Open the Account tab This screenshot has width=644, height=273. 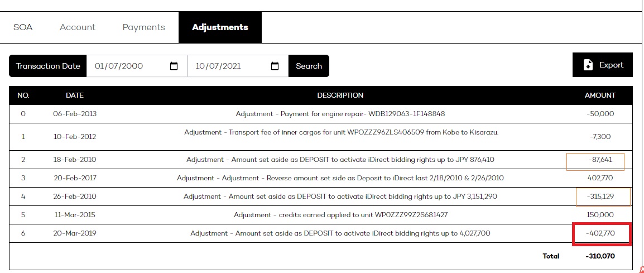point(78,27)
